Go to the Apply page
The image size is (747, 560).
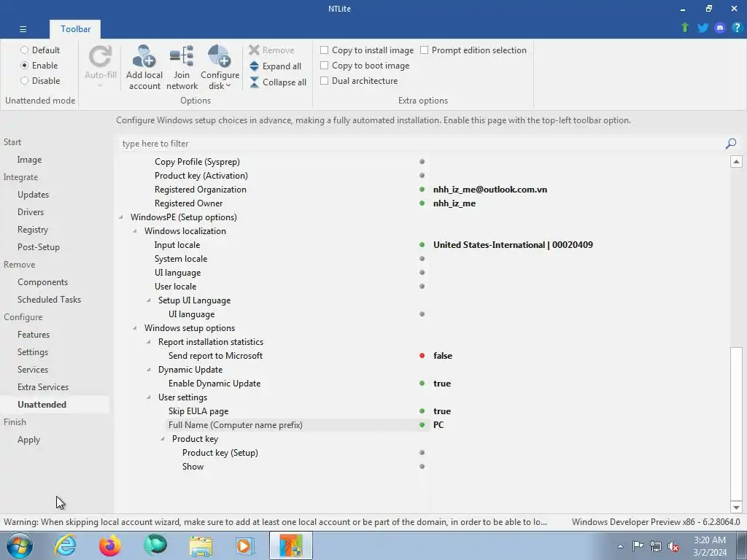click(28, 440)
